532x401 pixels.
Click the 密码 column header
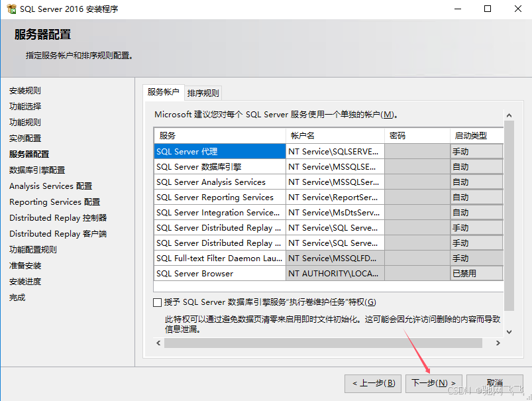pos(417,136)
